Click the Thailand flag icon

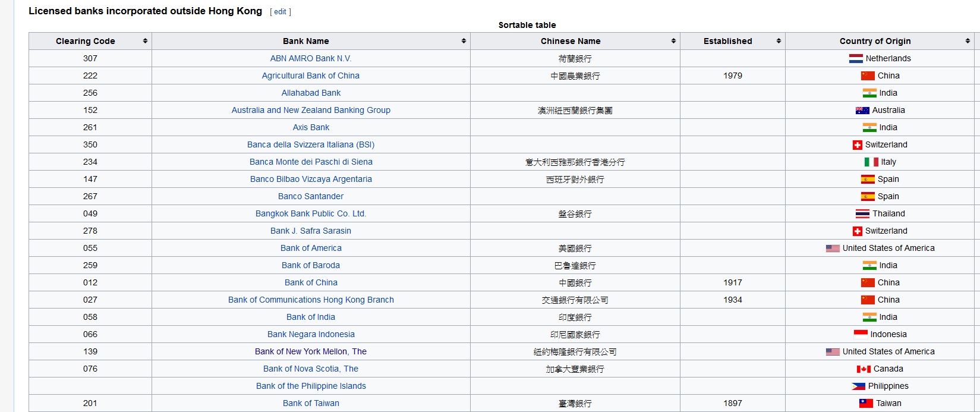(862, 213)
